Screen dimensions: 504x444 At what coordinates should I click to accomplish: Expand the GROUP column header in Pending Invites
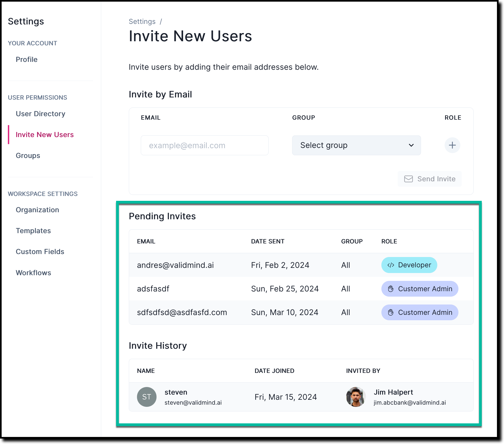[352, 241]
